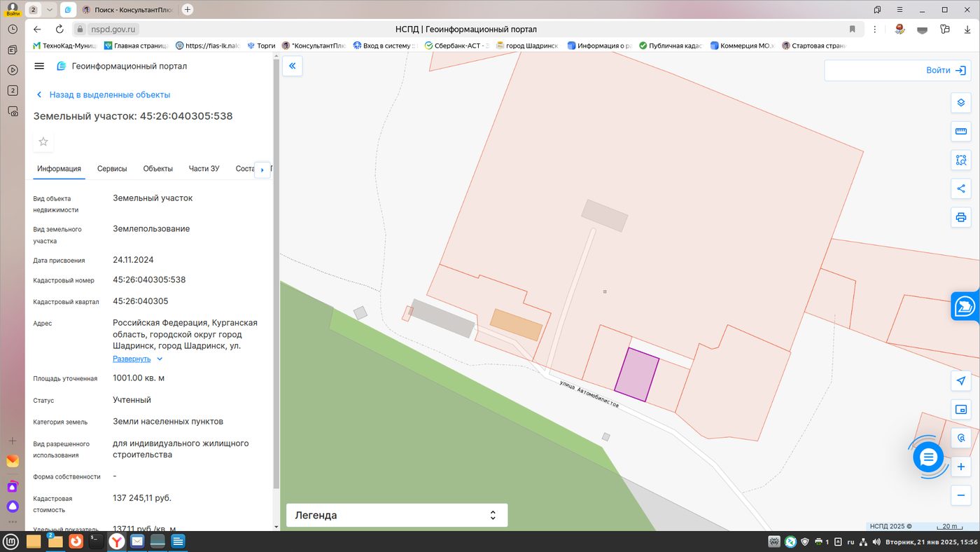
Task: Expand the Легенда dropdown
Action: (397, 515)
